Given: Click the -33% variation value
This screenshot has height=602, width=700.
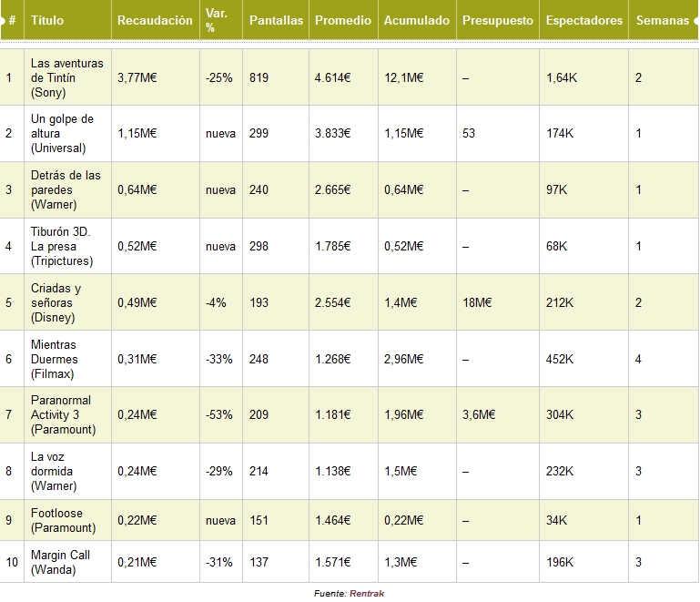Looking at the screenshot, I should [x=218, y=359].
